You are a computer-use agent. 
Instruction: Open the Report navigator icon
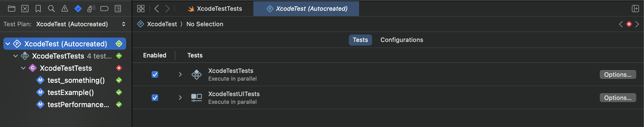tap(118, 9)
